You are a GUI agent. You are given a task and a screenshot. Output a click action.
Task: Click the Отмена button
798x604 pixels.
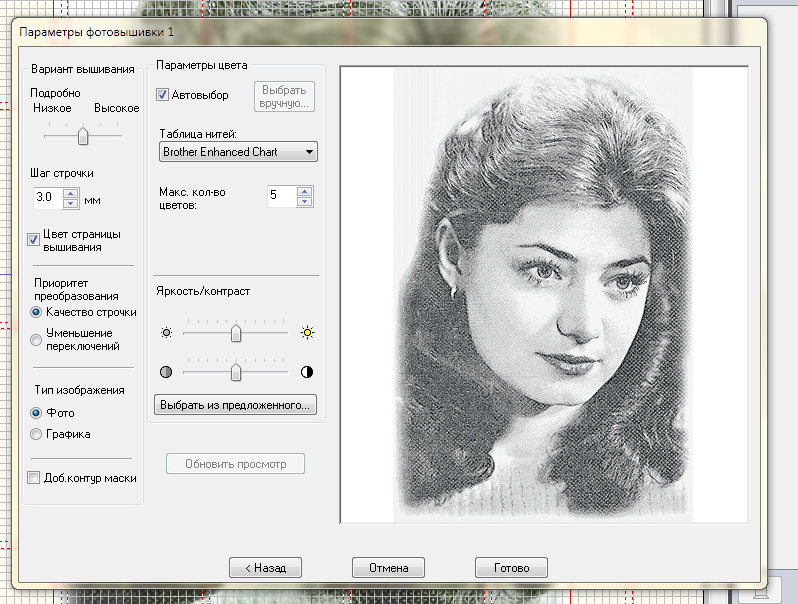pos(388,567)
